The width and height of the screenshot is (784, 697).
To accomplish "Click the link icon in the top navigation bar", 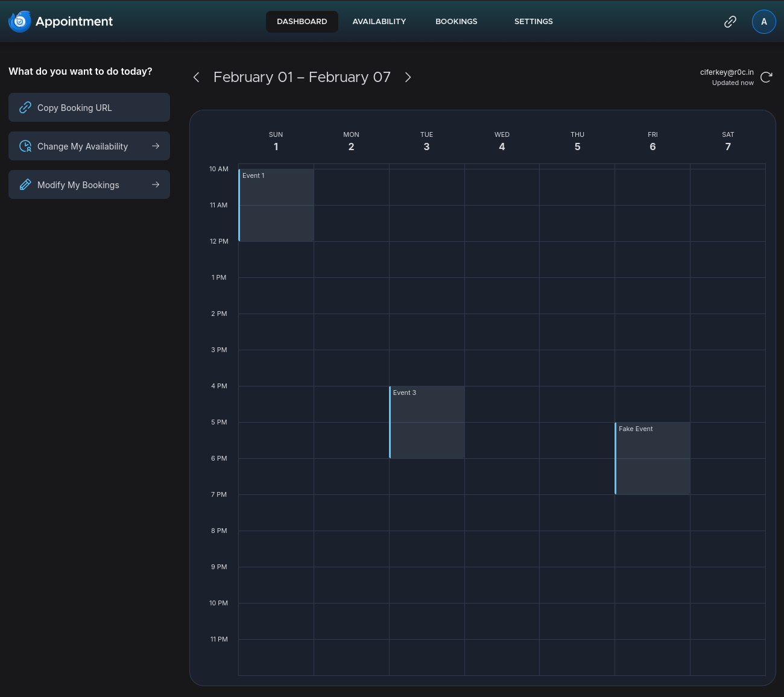I will (730, 21).
